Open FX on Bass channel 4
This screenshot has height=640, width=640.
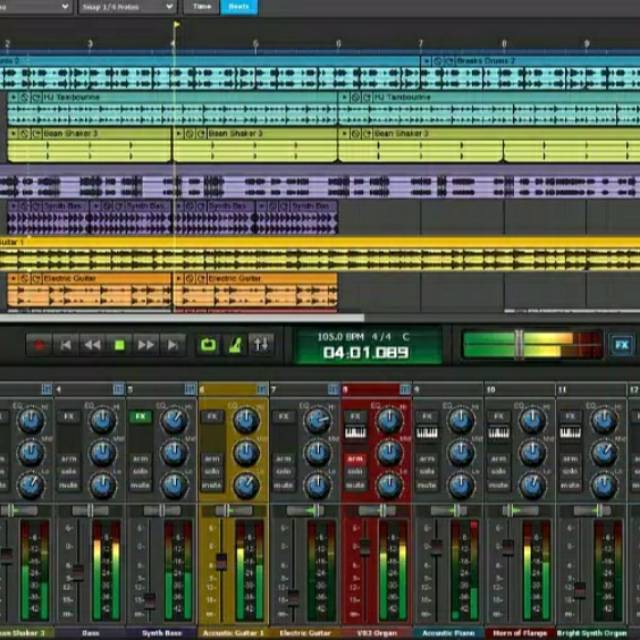click(x=69, y=417)
